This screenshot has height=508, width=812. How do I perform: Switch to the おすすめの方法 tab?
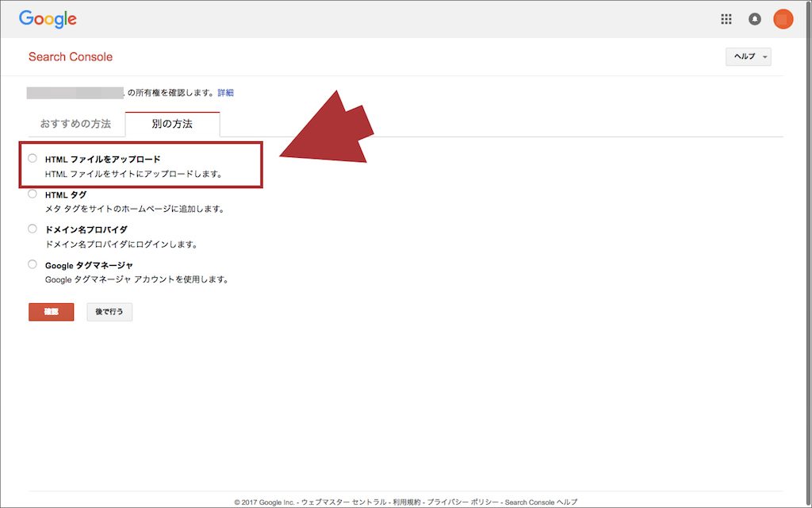[75, 124]
